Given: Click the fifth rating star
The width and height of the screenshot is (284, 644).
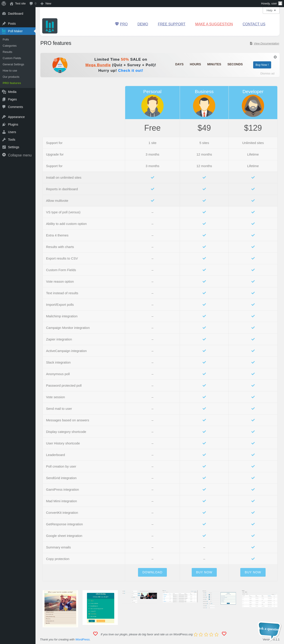Looking at the screenshot, I should [216, 634].
